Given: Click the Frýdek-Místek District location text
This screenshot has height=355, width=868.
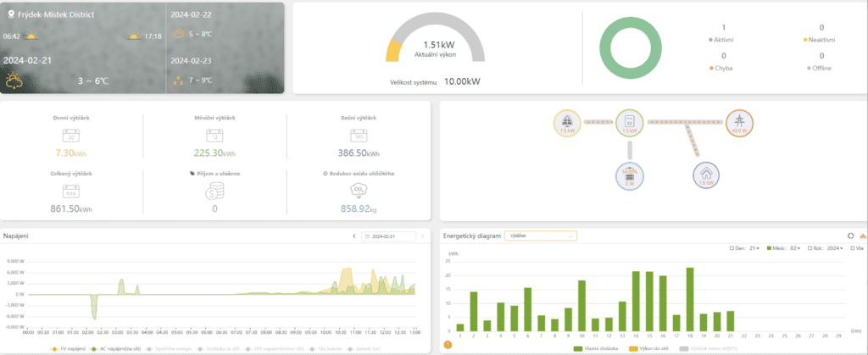Looking at the screenshot, I should [x=55, y=14].
